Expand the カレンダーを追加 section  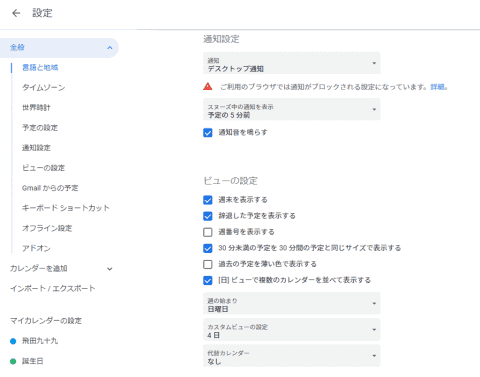click(x=110, y=269)
